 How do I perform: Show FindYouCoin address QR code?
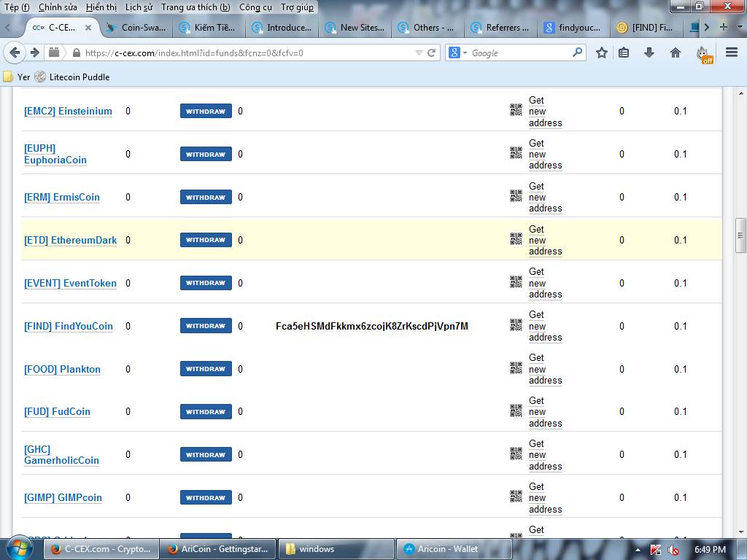pyautogui.click(x=516, y=324)
